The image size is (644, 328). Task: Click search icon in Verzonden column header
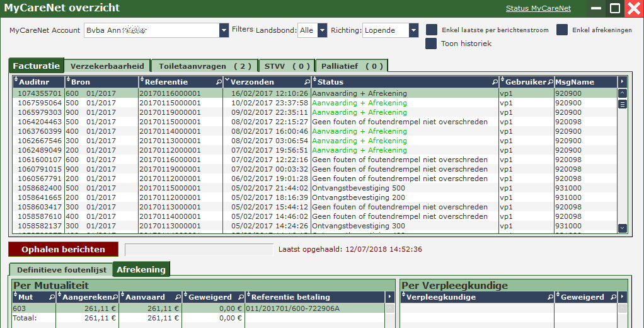308,83
